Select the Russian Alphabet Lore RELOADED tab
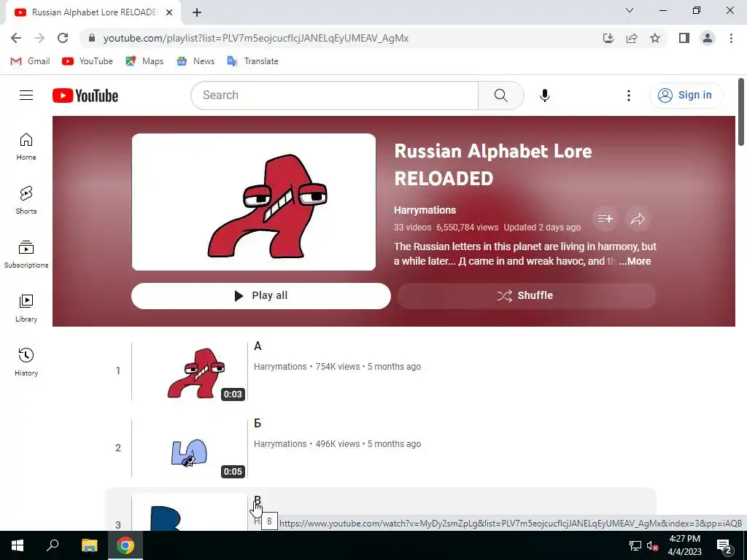This screenshot has height=560, width=747. coord(93,12)
